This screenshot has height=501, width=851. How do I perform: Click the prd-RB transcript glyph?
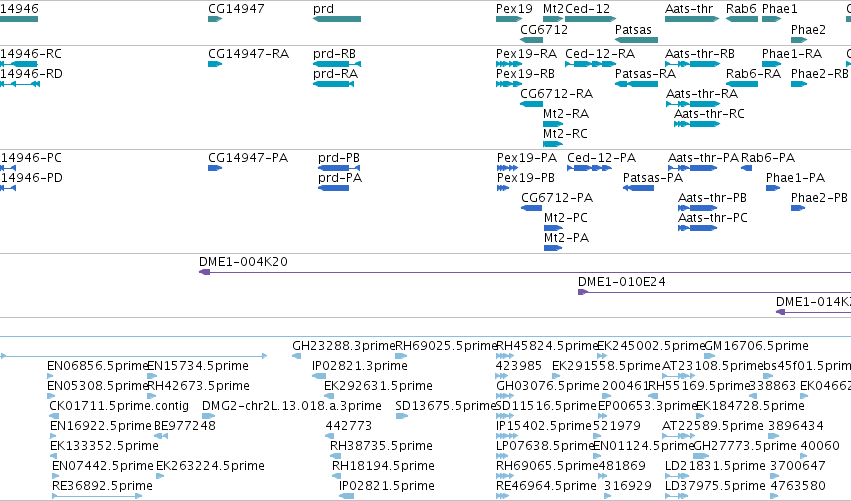(x=336, y=64)
